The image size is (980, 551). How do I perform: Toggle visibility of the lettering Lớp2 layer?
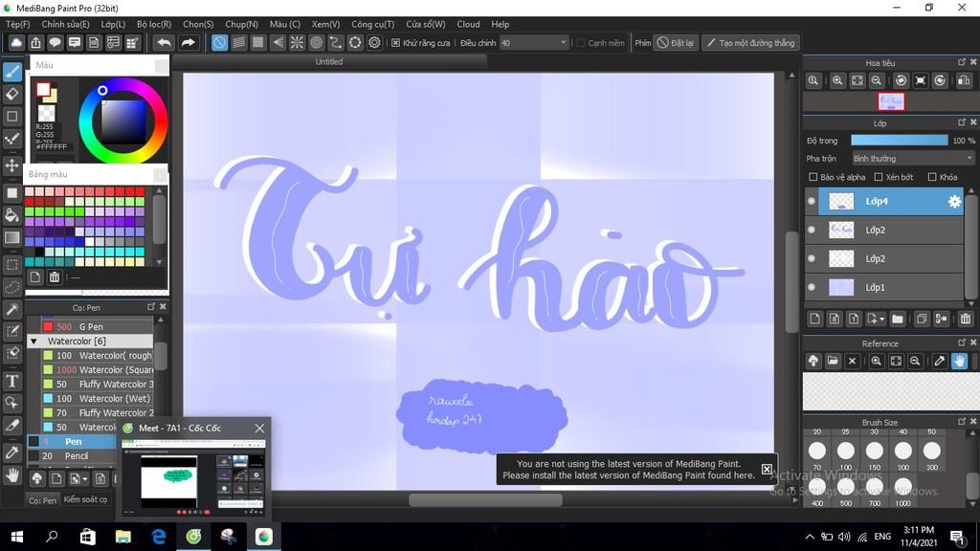tap(812, 230)
